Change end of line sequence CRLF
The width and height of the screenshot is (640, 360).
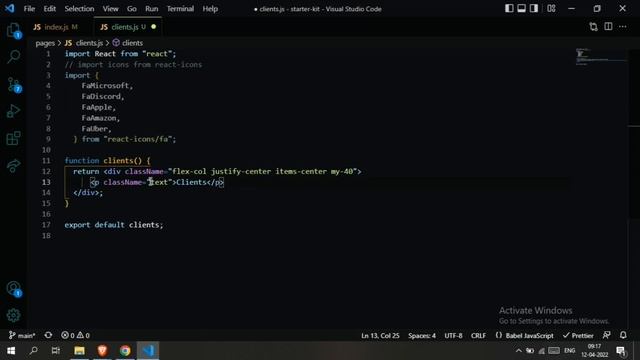[478, 336]
